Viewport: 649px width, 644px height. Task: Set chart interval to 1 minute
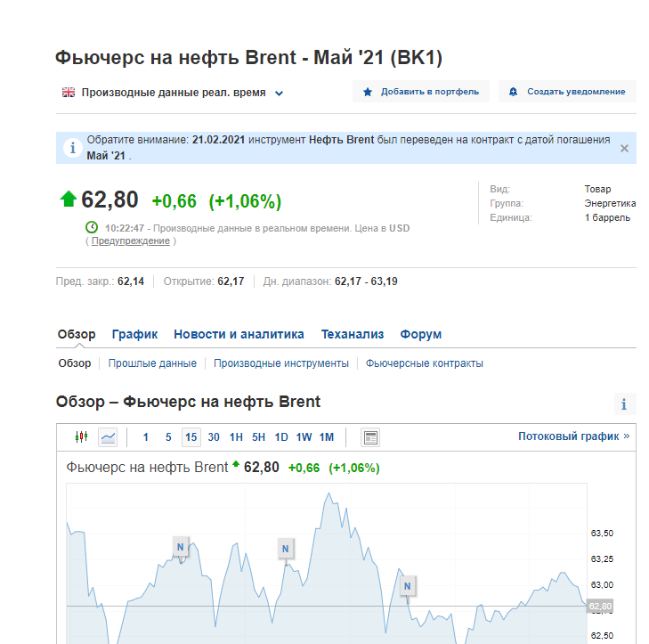[146, 437]
